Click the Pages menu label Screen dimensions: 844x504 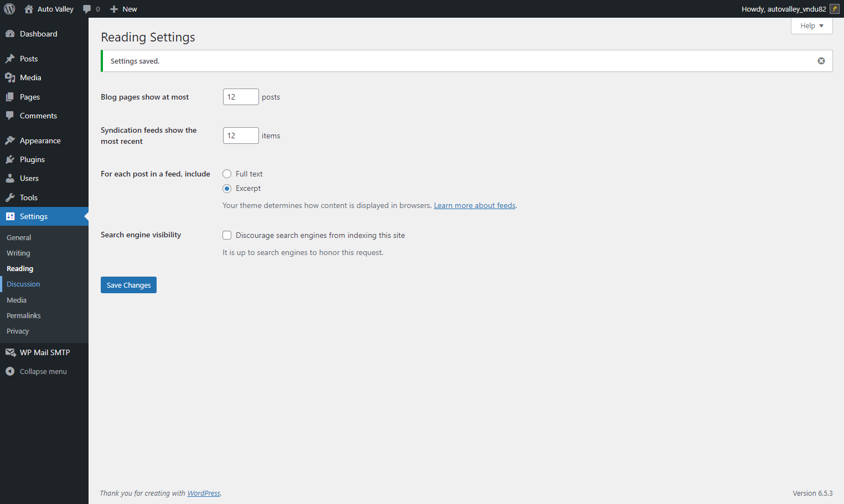[x=30, y=97]
